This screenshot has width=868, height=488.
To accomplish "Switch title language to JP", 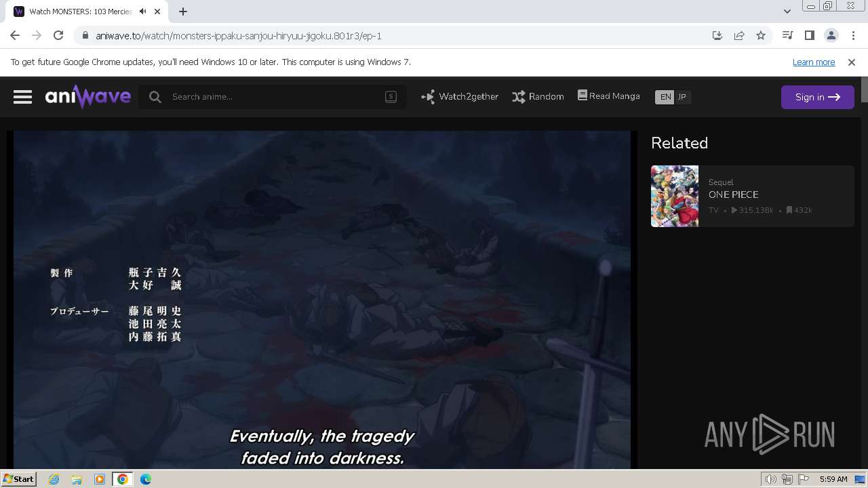I will point(682,97).
